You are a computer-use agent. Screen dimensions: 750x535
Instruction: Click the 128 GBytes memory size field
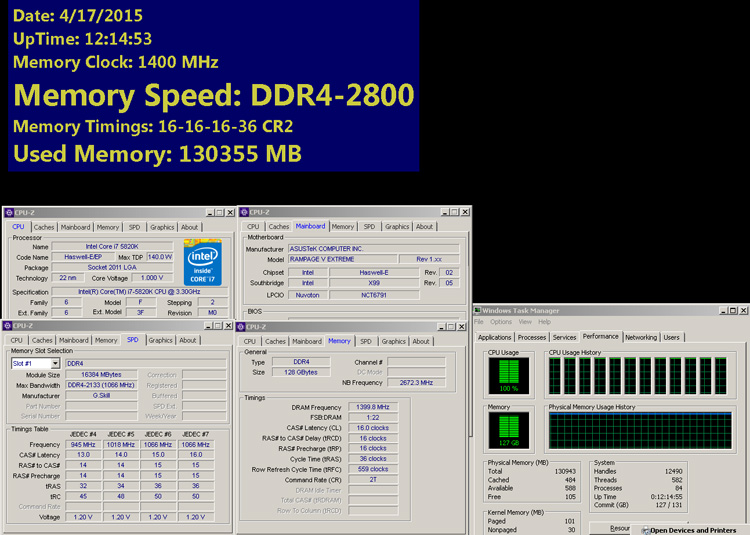click(x=301, y=372)
